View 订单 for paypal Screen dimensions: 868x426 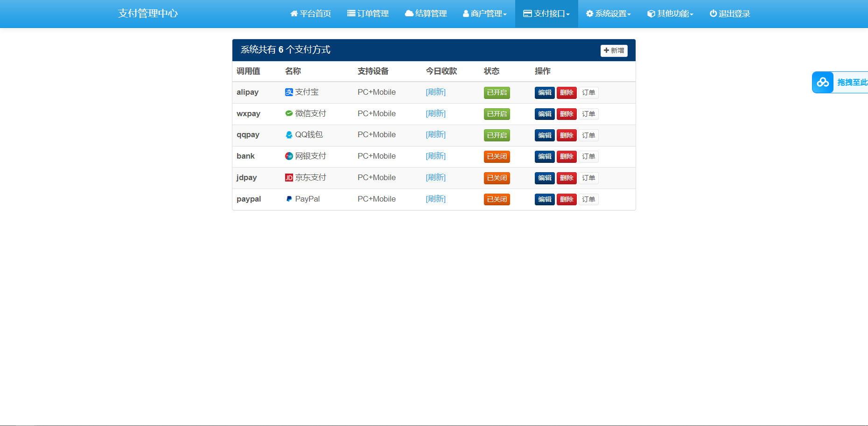(x=588, y=199)
